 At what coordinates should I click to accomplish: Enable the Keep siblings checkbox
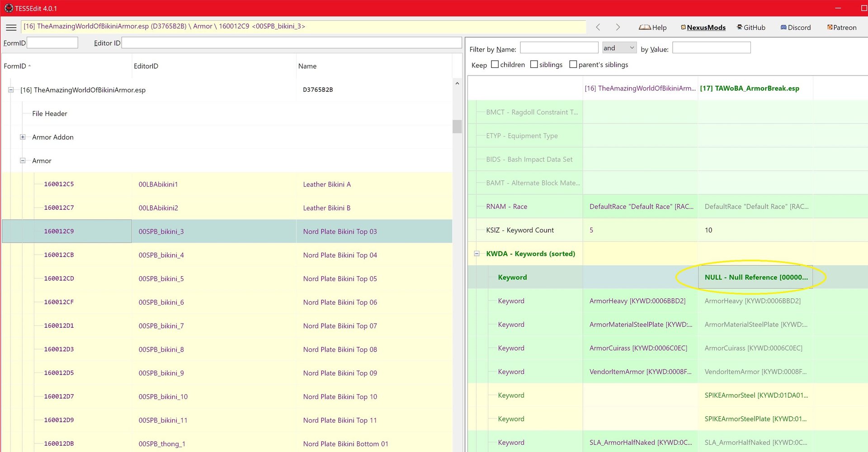(534, 64)
